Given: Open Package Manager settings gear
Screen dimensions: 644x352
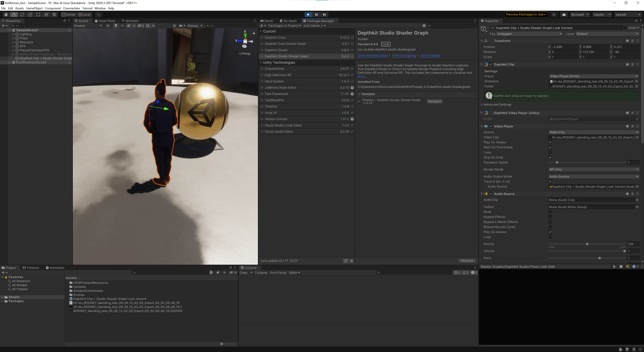Looking at the screenshot, I should [424, 26].
